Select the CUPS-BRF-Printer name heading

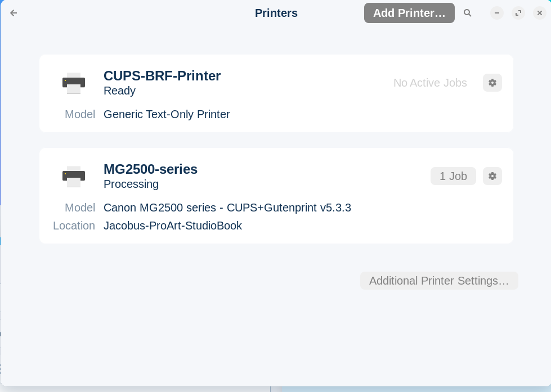[162, 76]
